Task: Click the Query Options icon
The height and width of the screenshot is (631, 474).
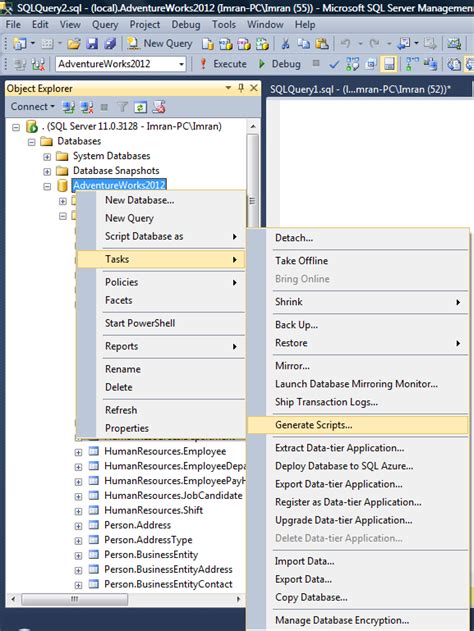Action: 371,64
